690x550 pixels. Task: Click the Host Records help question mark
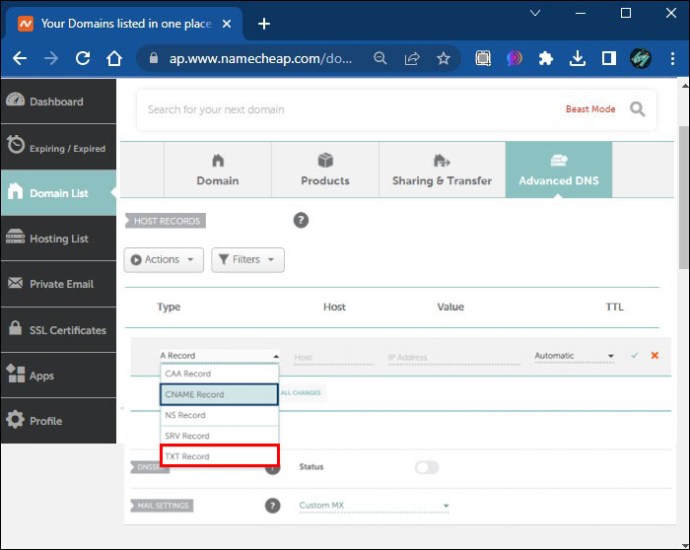click(x=300, y=220)
